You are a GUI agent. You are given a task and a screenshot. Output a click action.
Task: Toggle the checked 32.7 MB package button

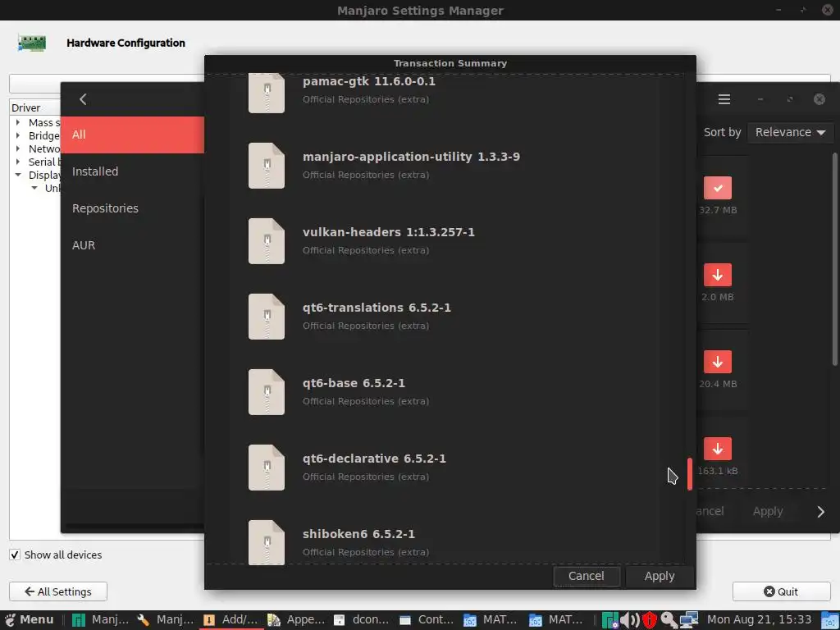point(718,188)
